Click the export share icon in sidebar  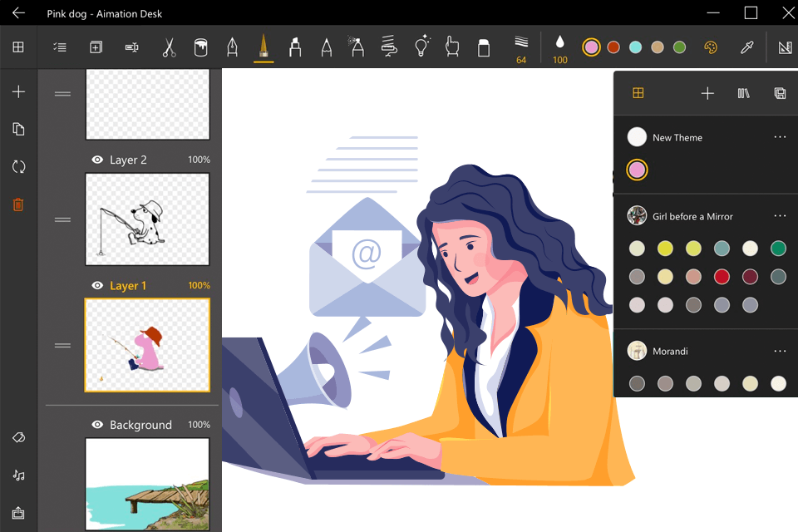(18, 513)
